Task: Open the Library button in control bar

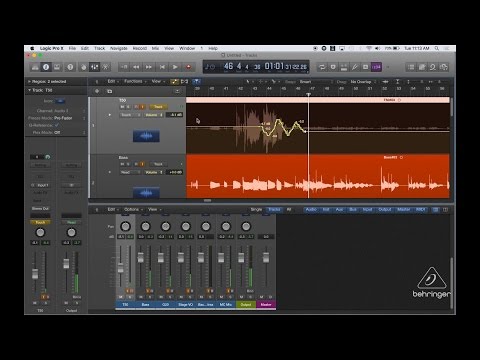Action: 35,67
